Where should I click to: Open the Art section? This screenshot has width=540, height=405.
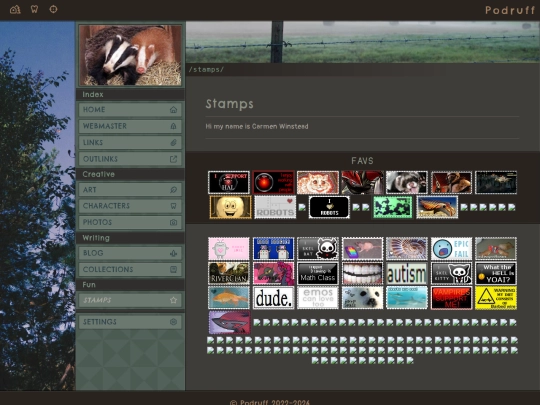tap(130, 190)
